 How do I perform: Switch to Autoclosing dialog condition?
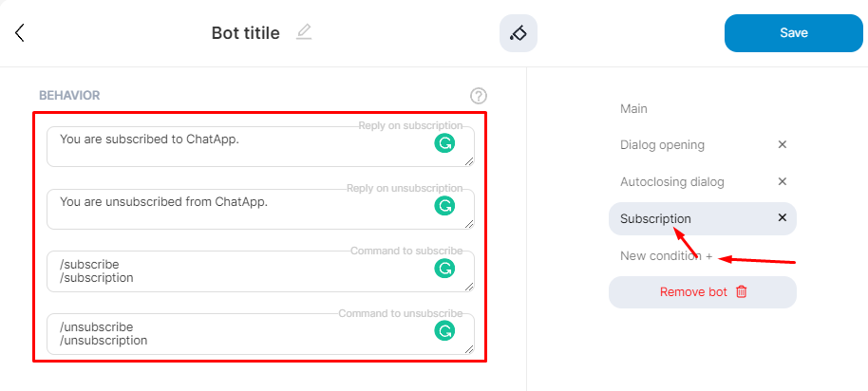point(671,181)
